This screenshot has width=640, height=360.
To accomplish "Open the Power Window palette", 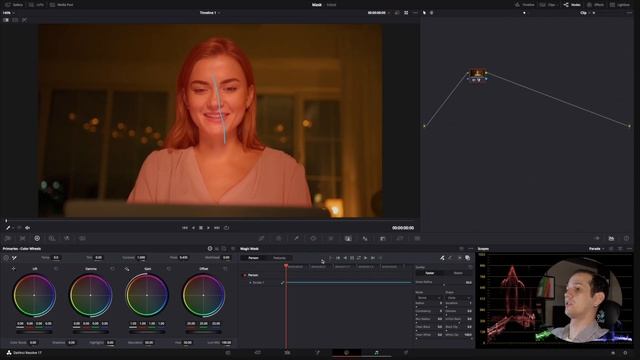I will click(313, 238).
